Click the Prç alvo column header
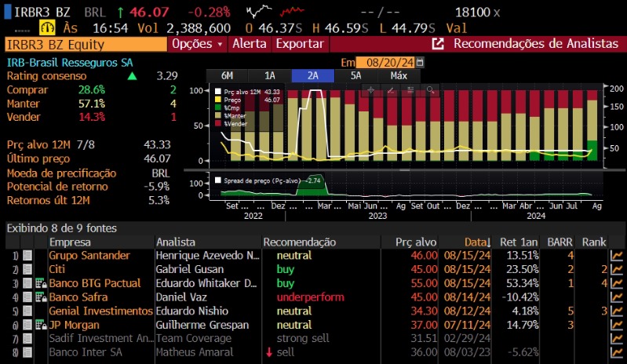 416,242
